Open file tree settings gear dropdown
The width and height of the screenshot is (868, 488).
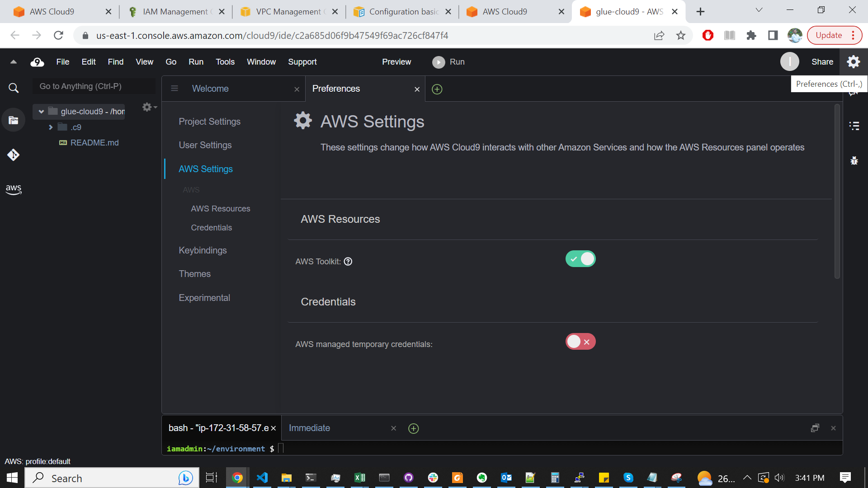149,107
